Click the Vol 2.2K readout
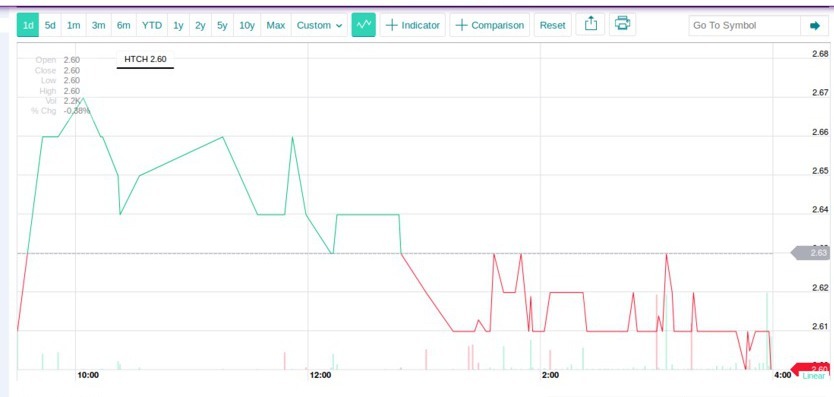This screenshot has width=834, height=397. 62,101
